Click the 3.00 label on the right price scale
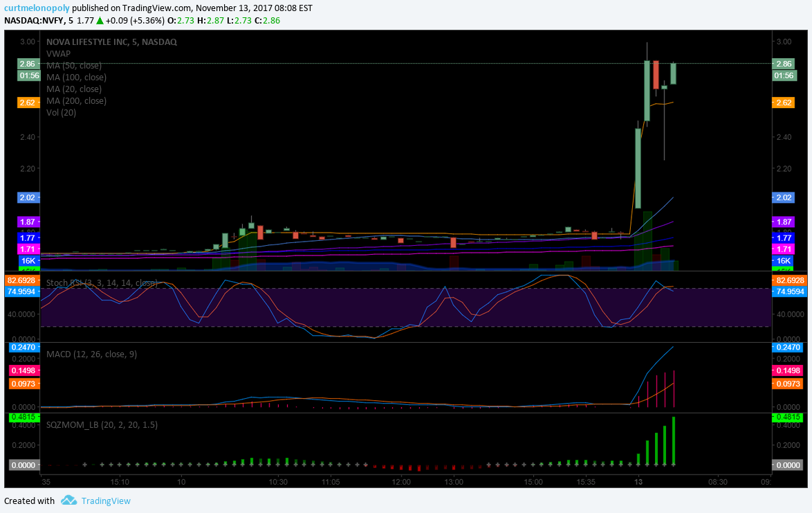812x513 pixels. pos(784,42)
